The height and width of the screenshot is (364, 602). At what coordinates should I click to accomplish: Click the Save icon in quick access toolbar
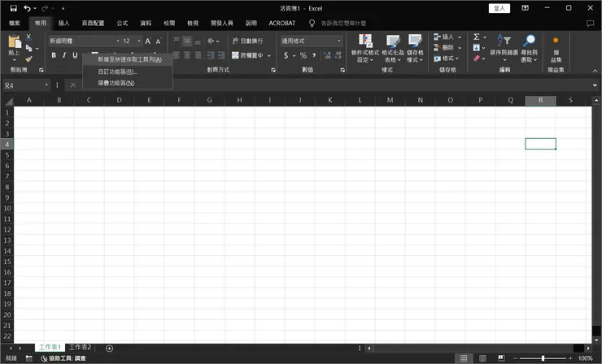pyautogui.click(x=14, y=8)
